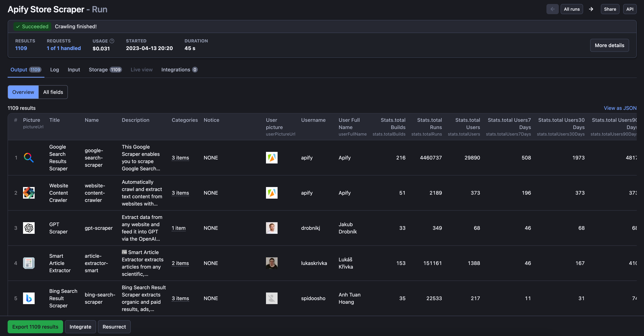The width and height of the screenshot is (644, 336).
Task: Open the API button
Action: [630, 9]
